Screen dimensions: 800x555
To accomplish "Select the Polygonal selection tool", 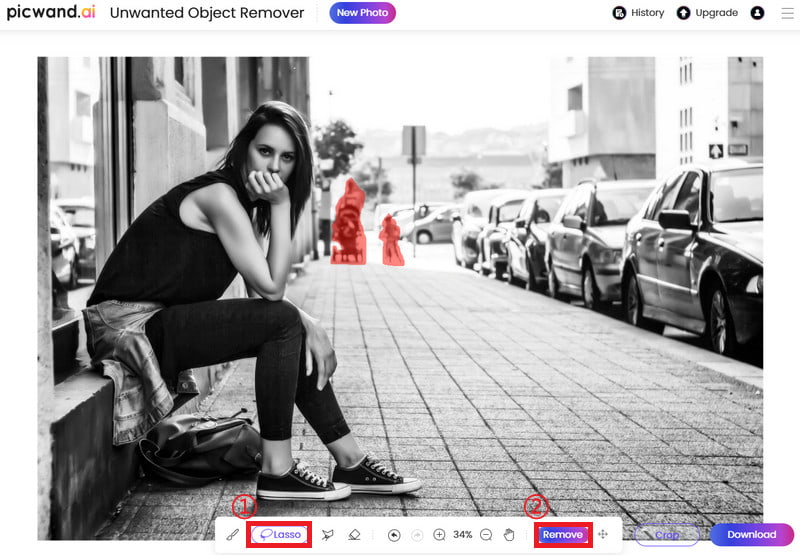I will click(x=328, y=535).
